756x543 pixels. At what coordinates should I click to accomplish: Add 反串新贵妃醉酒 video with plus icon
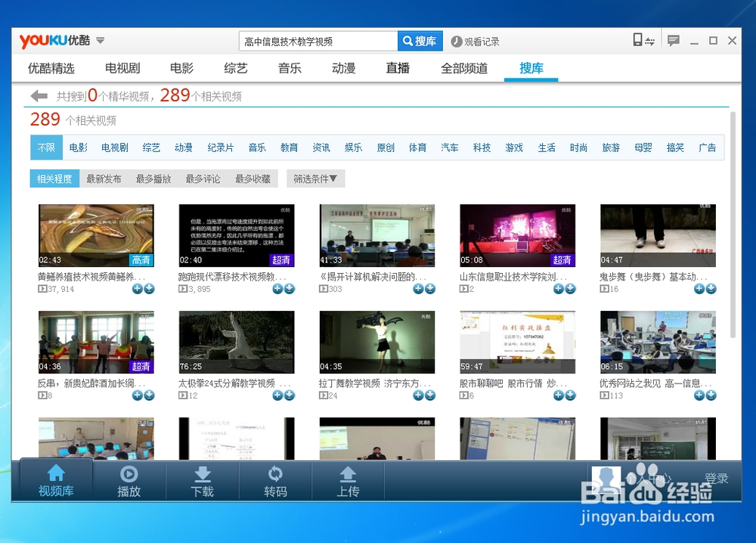[138, 396]
